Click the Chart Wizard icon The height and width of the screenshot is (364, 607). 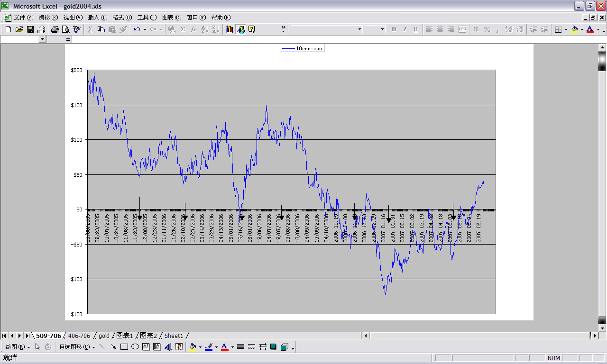point(230,29)
